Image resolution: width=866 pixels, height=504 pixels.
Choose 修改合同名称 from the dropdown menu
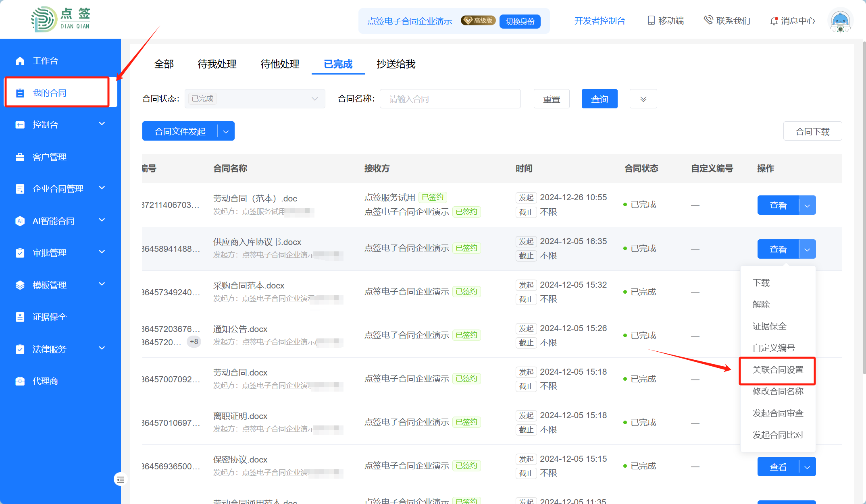(x=778, y=392)
